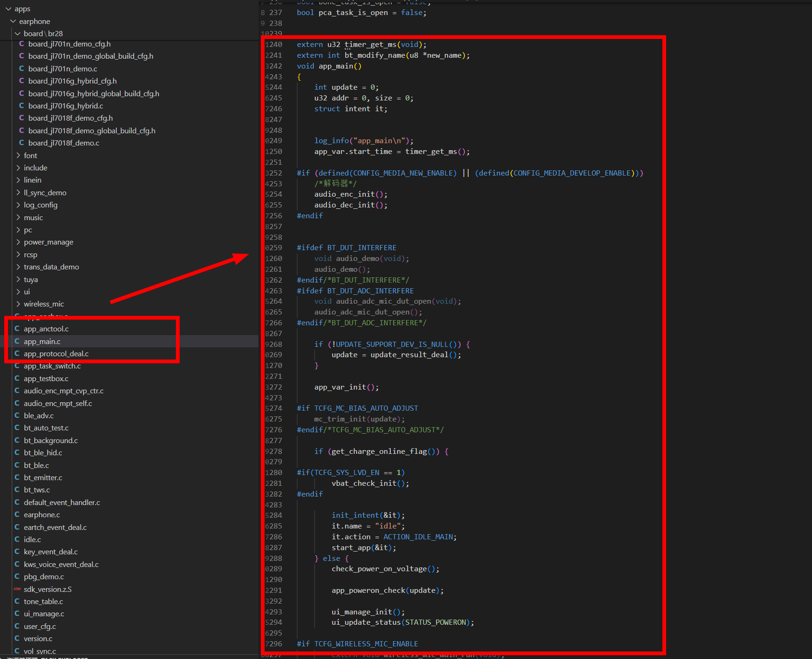Image resolution: width=812 pixels, height=659 pixels.
Task: Expand the rcsp folder
Action: [x=18, y=254]
